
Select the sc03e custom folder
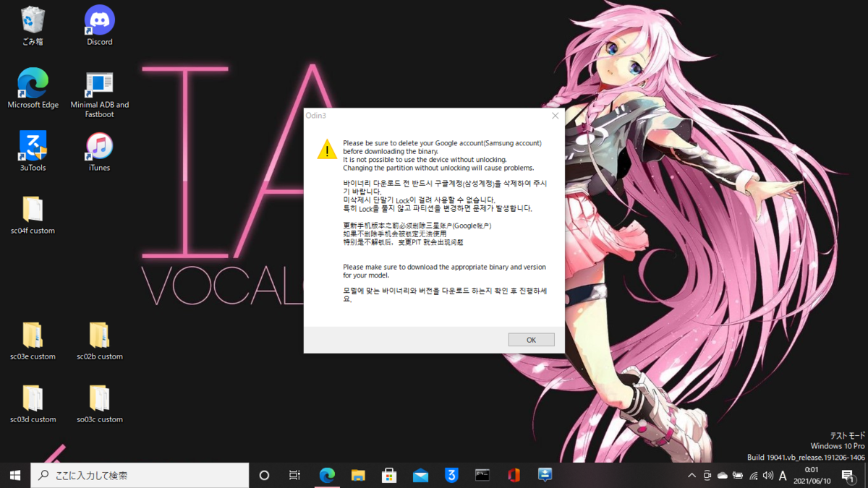33,341
